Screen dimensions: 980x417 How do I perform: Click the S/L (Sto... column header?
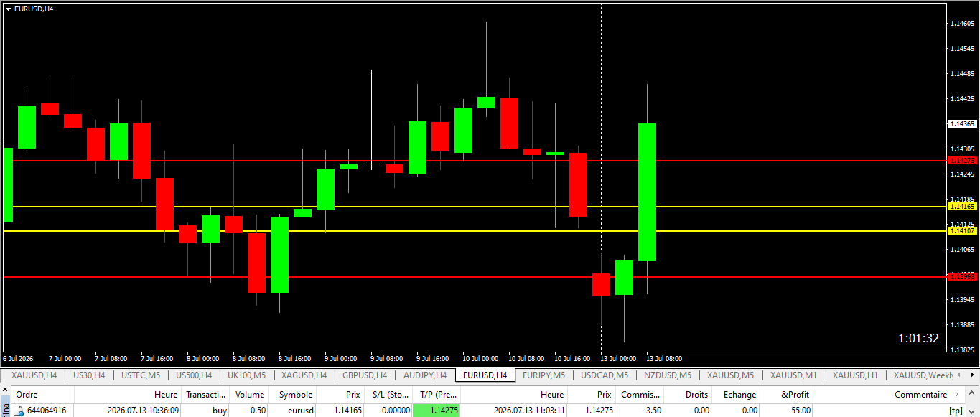coord(388,395)
